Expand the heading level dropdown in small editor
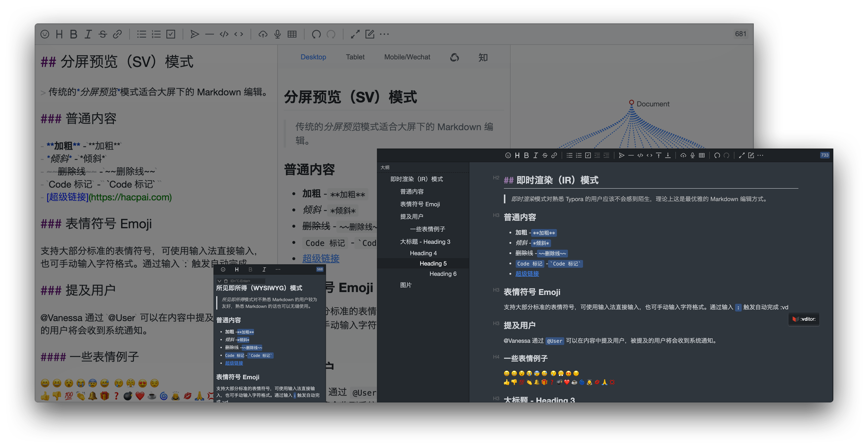868x448 pixels. coord(219,281)
